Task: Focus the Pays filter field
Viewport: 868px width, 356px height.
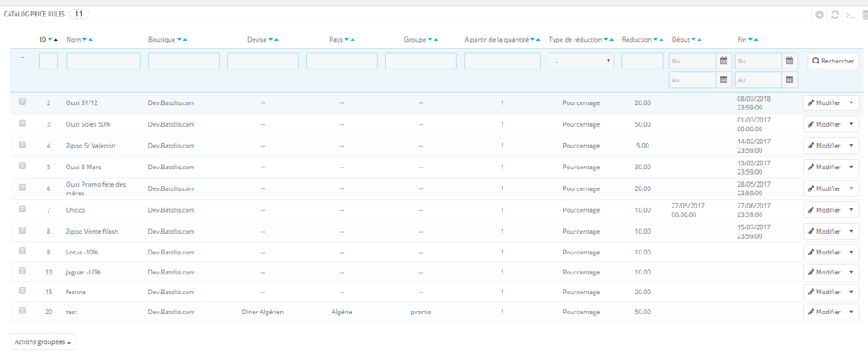Action: 342,61
